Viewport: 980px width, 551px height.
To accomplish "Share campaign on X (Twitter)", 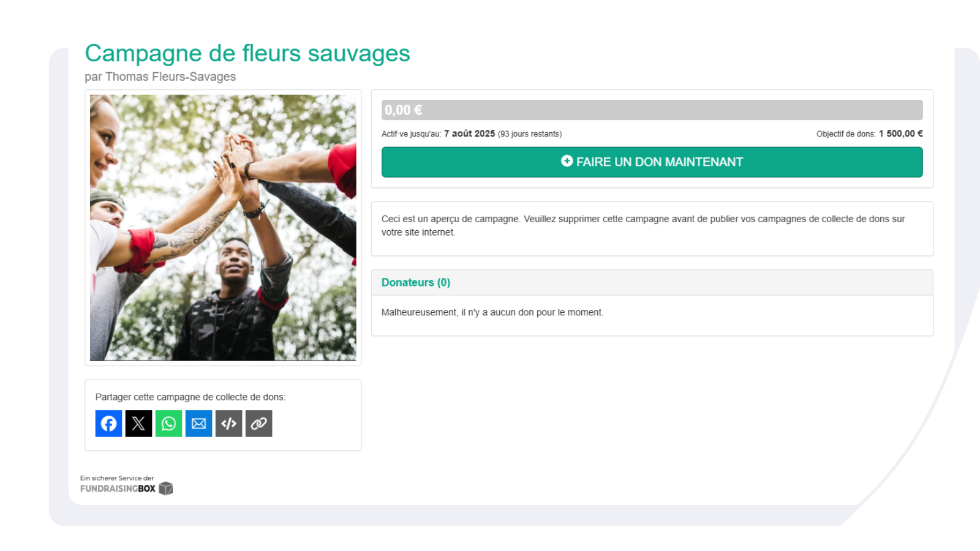I will [x=138, y=424].
